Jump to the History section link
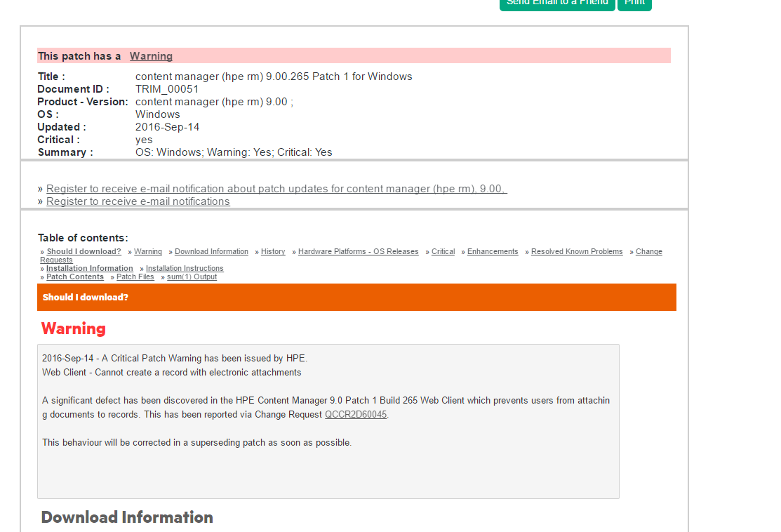The width and height of the screenshot is (781, 532). [x=273, y=251]
